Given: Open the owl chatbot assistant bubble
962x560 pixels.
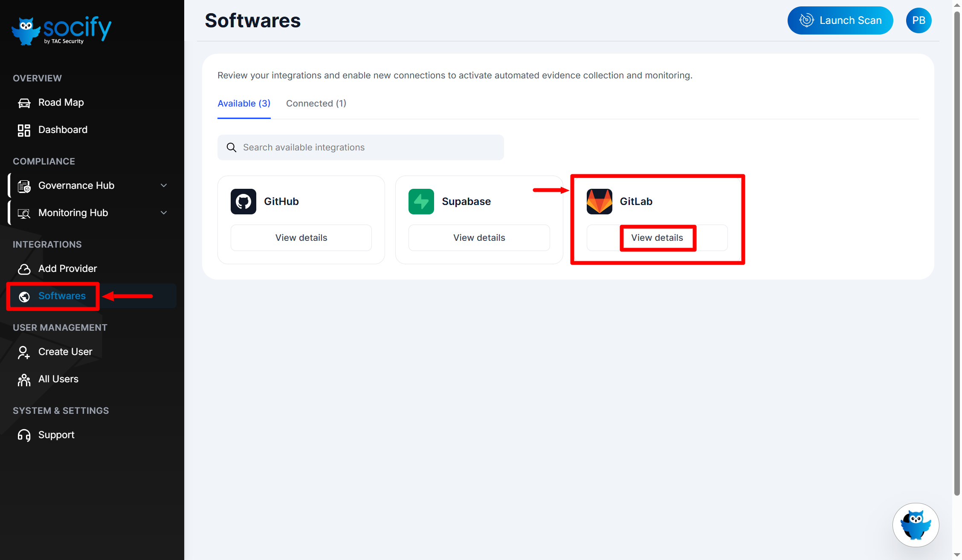Looking at the screenshot, I should 916,525.
